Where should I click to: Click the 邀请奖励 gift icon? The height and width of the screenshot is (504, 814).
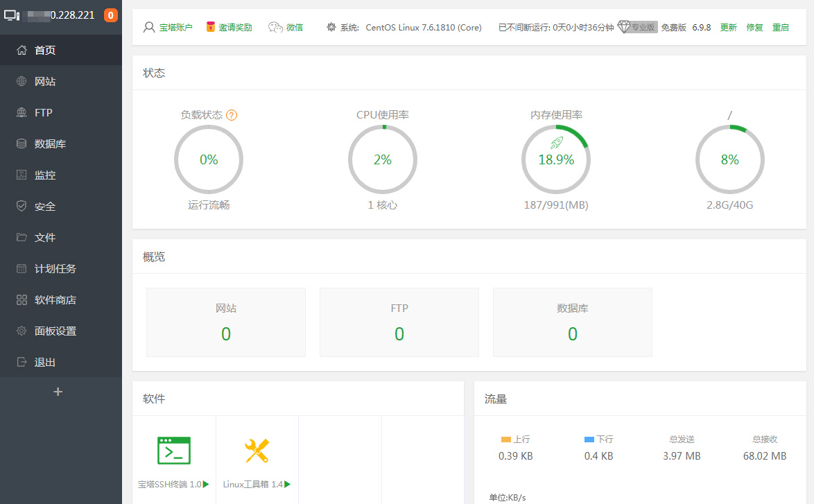tap(211, 27)
